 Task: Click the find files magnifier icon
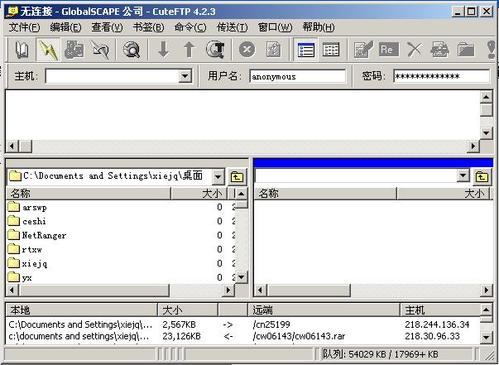131,50
